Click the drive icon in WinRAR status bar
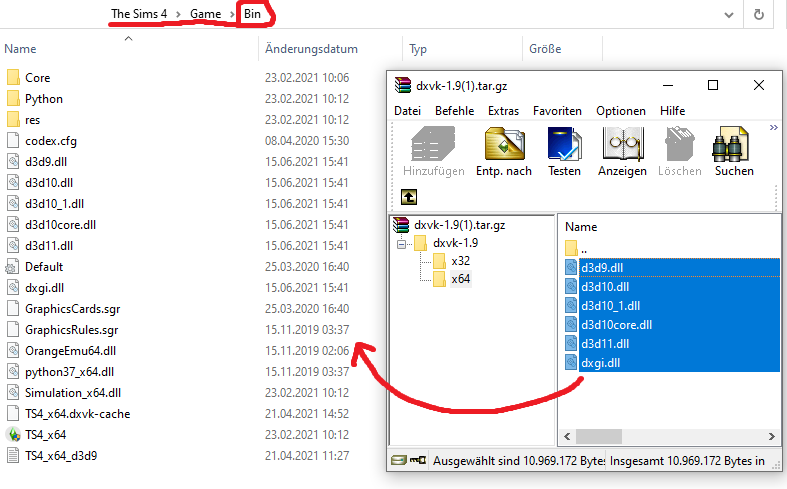 399,460
